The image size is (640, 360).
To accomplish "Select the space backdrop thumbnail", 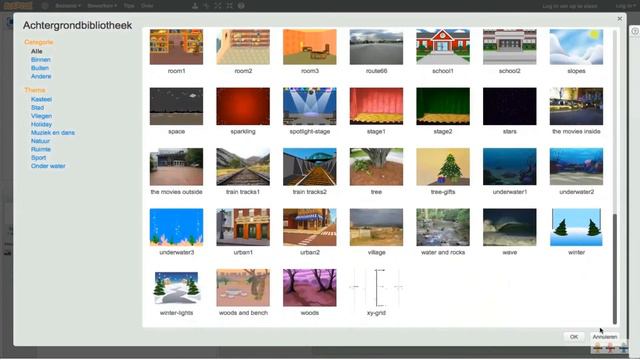I will pyautogui.click(x=176, y=106).
